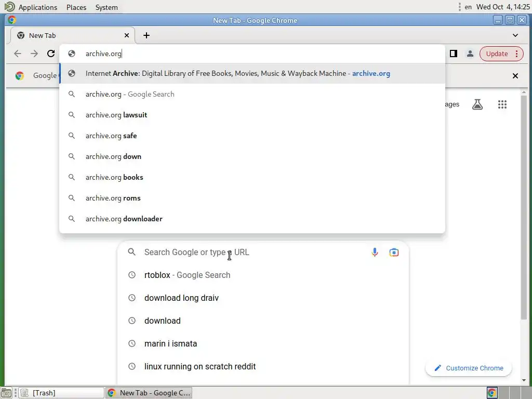The height and width of the screenshot is (399, 532).
Task: Click the en keyboard layout indicator
Action: 468,7
